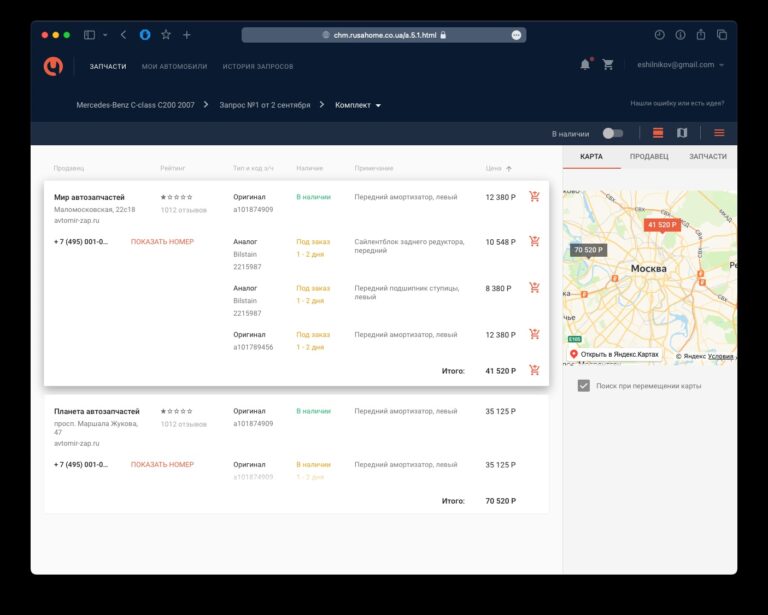Screen dimensions: 768x615
Task: Go back in browser
Action: click(123, 35)
